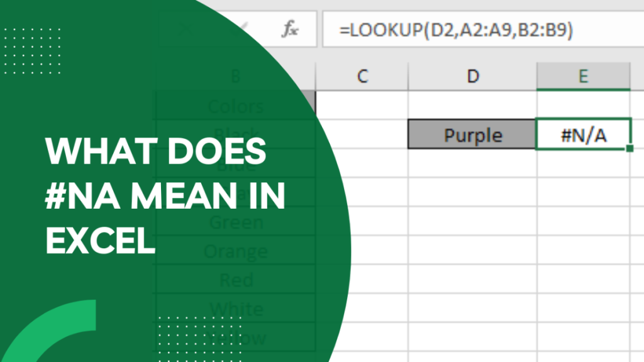Select the faded Red cell

point(236,280)
